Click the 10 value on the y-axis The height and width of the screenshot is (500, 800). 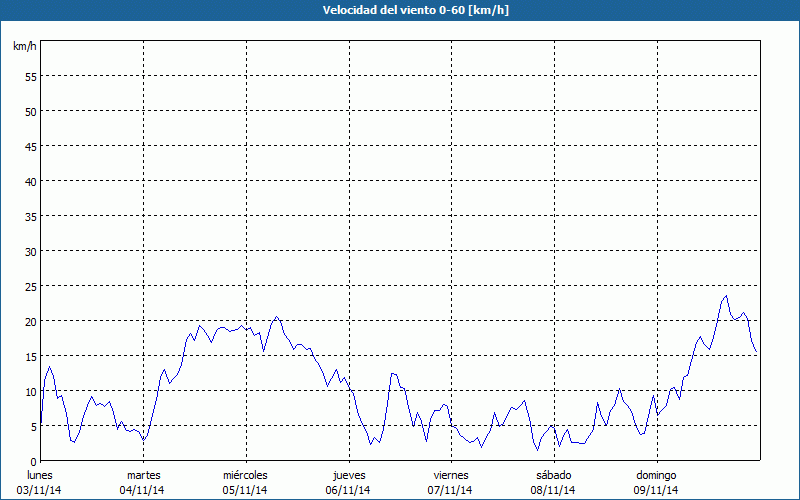point(30,391)
